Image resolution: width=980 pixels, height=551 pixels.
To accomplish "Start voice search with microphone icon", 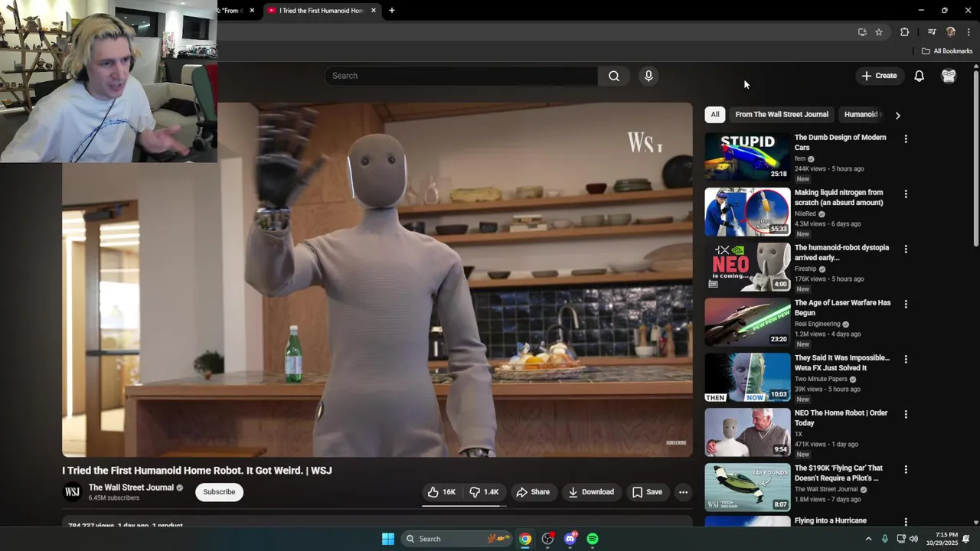I will pos(648,76).
